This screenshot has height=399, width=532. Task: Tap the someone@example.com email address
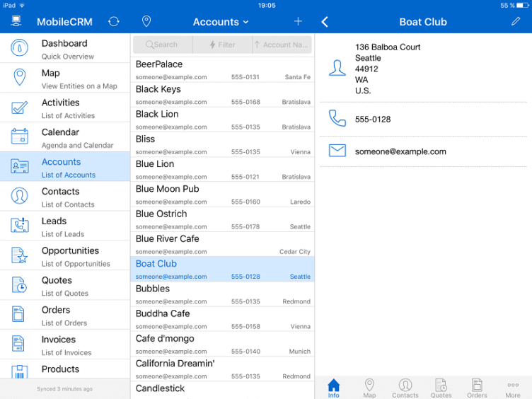click(x=400, y=151)
